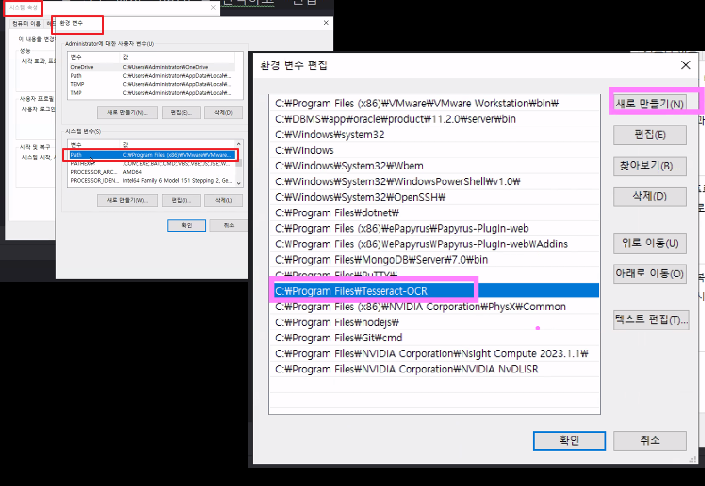Click the 아래로 이동(O) move down button

(650, 273)
